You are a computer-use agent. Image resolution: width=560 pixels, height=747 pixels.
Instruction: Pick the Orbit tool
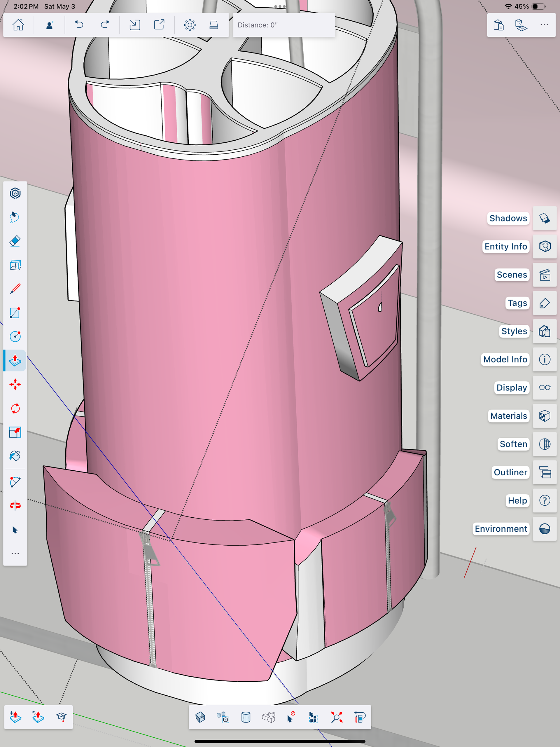[x=15, y=506]
